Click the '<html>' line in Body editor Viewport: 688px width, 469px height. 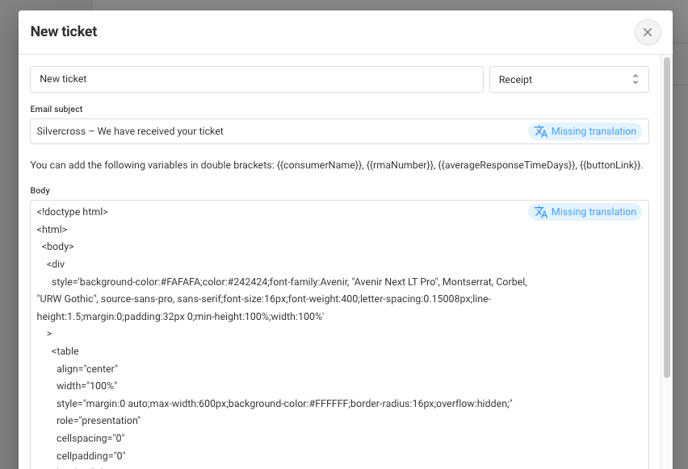[x=52, y=229]
